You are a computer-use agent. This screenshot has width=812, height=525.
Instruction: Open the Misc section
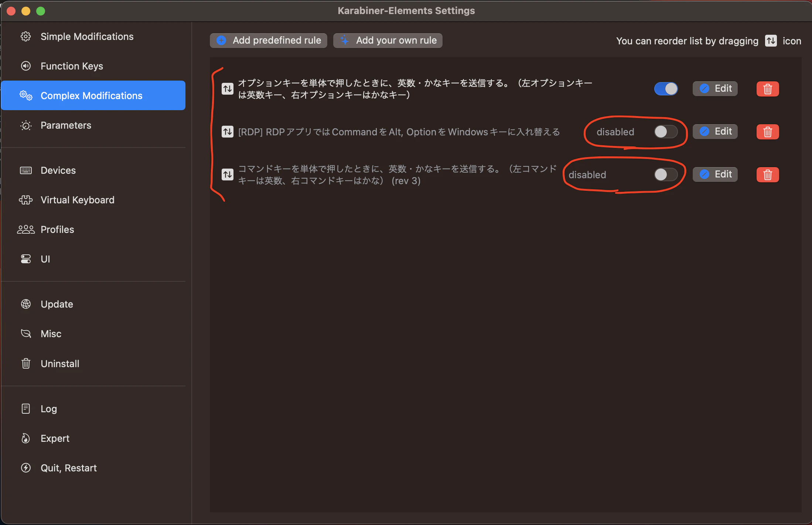51,333
